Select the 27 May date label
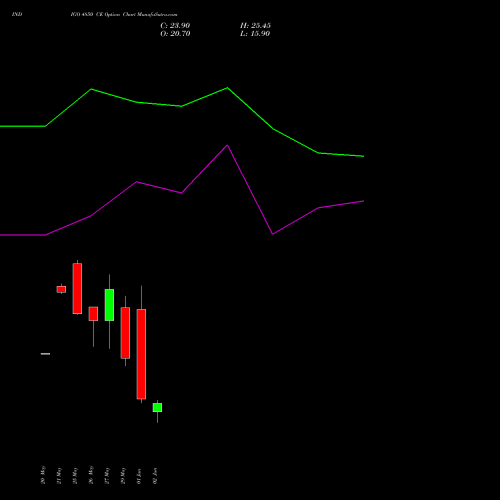The width and height of the screenshot is (500, 500). coord(107,475)
